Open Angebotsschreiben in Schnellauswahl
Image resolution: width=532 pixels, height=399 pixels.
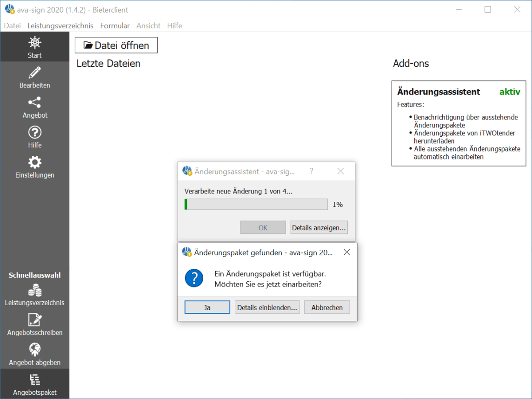coord(34,325)
